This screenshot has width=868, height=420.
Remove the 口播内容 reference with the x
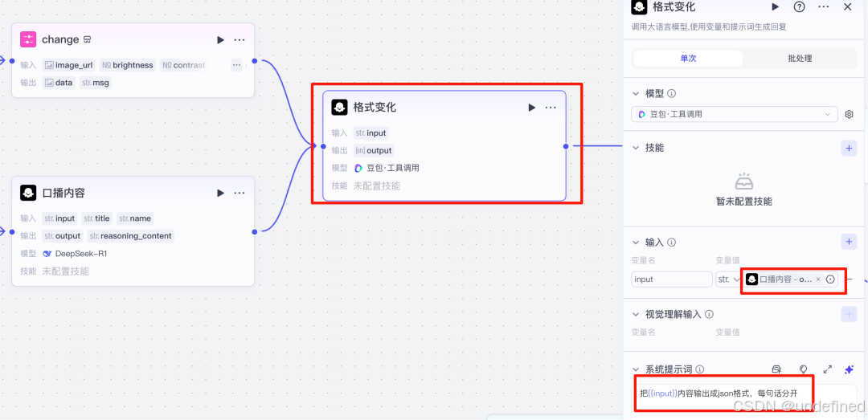point(818,279)
